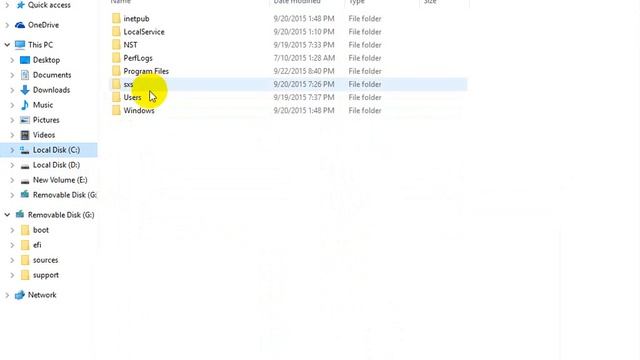Click the NST folder icon
The width and height of the screenshot is (640, 360).
(x=116, y=45)
